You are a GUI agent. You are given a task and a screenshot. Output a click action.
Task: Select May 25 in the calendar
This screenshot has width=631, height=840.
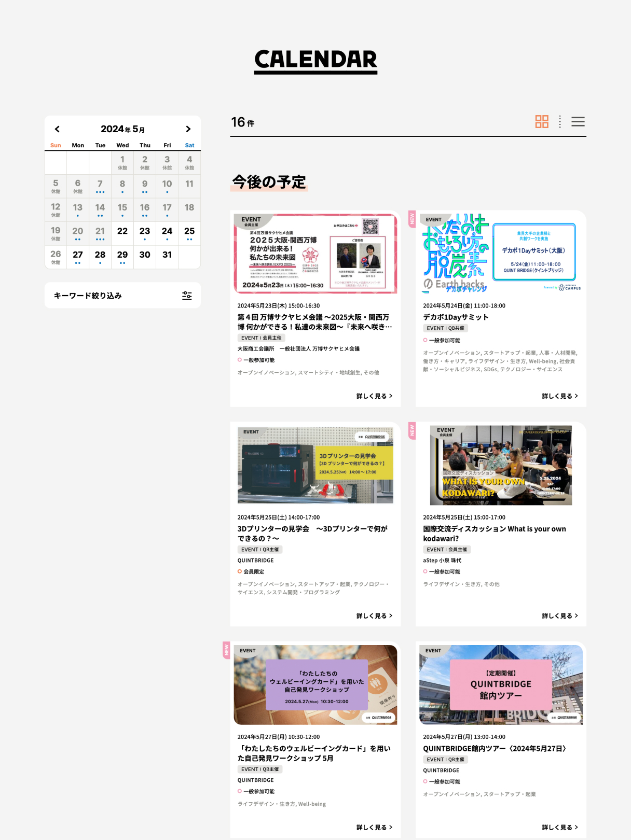click(x=189, y=231)
